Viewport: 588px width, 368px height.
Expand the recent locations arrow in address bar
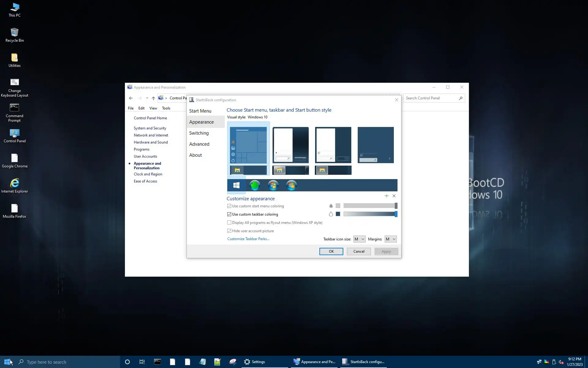(147, 98)
